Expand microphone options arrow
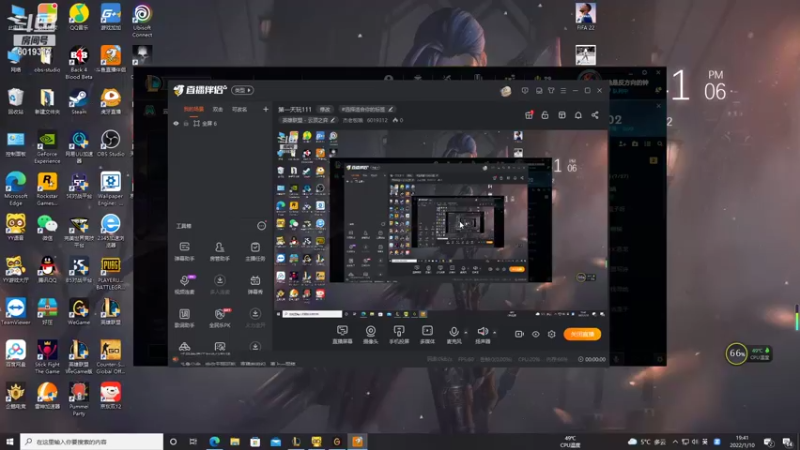 click(x=465, y=333)
